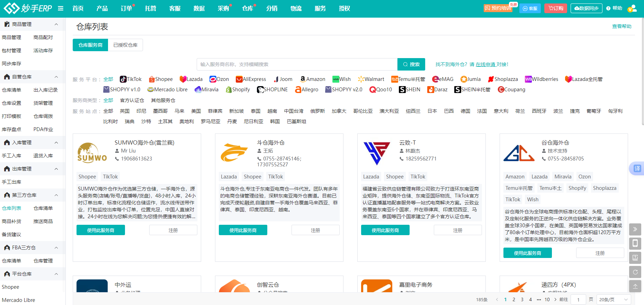The width and height of the screenshot is (644, 305).
Task: Click the hamburger menu icon beside logo
Action: 61,8
